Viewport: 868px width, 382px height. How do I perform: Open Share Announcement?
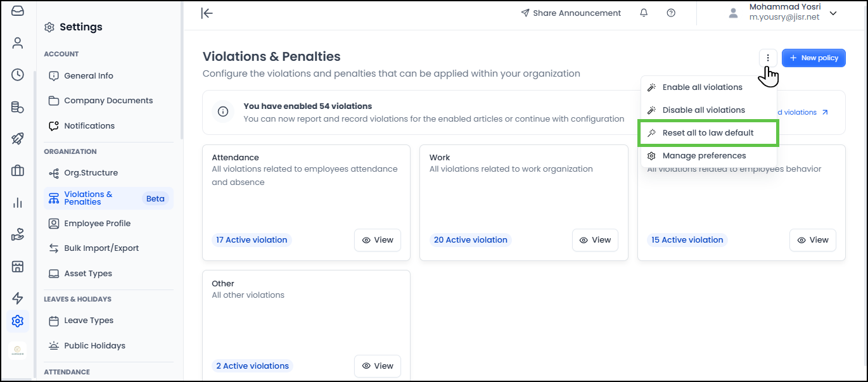click(571, 13)
